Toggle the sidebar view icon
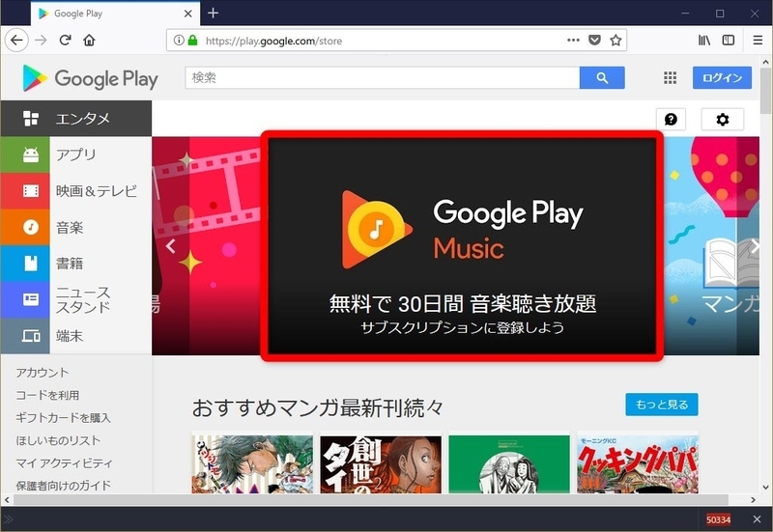773x532 pixels. tap(729, 41)
